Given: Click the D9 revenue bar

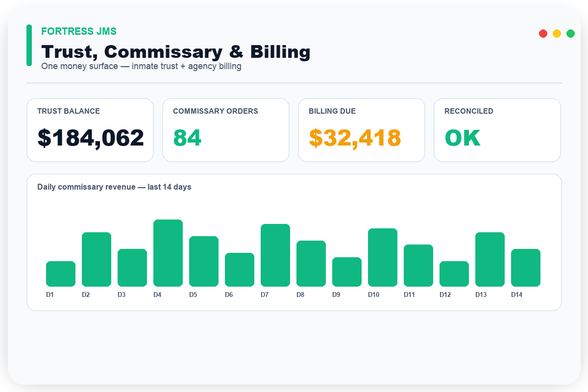Looking at the screenshot, I should click(x=347, y=272).
